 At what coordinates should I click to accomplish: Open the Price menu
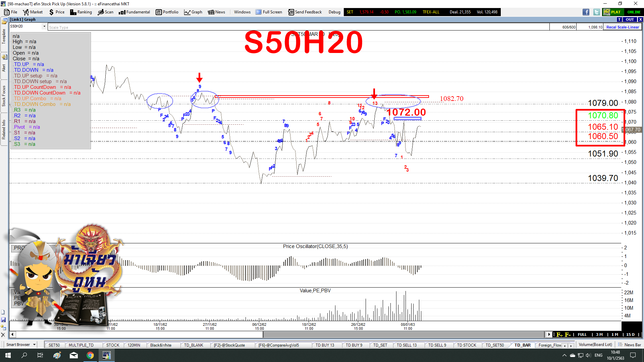pyautogui.click(x=57, y=12)
